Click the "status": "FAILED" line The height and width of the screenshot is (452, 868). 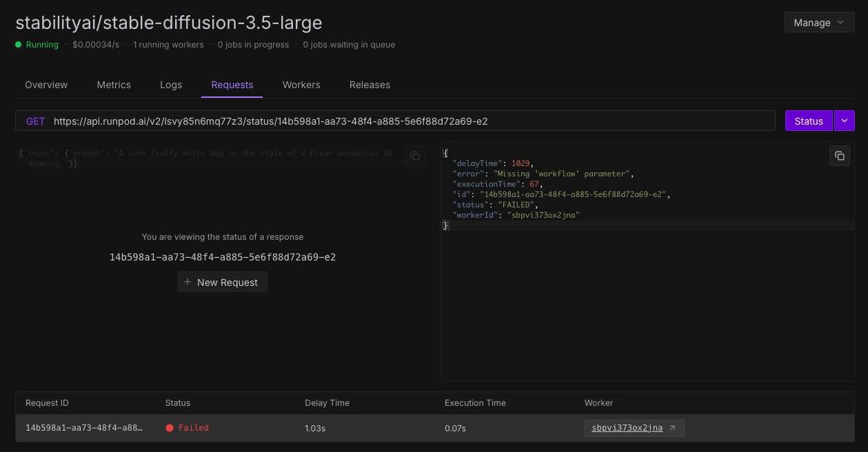[495, 205]
